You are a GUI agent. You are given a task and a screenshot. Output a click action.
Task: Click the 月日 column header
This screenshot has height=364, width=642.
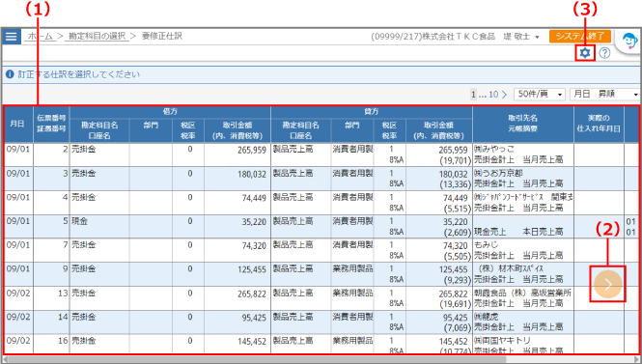coord(17,124)
